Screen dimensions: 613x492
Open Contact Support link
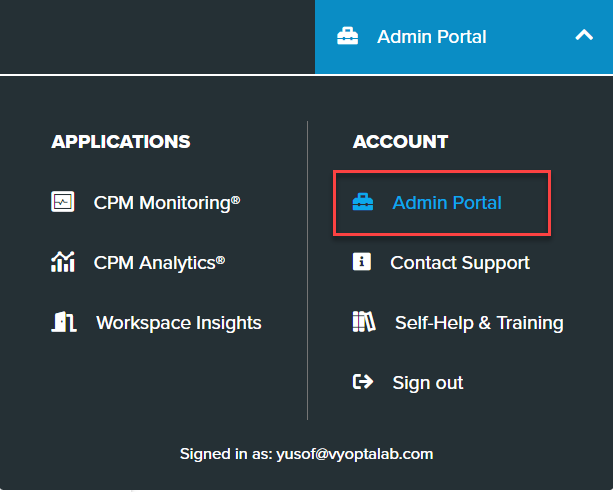(460, 263)
